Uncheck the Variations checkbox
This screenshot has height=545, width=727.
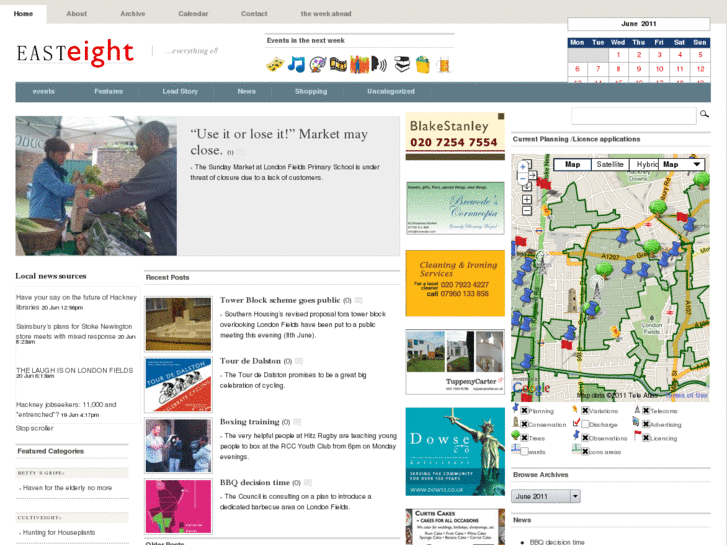click(585, 411)
